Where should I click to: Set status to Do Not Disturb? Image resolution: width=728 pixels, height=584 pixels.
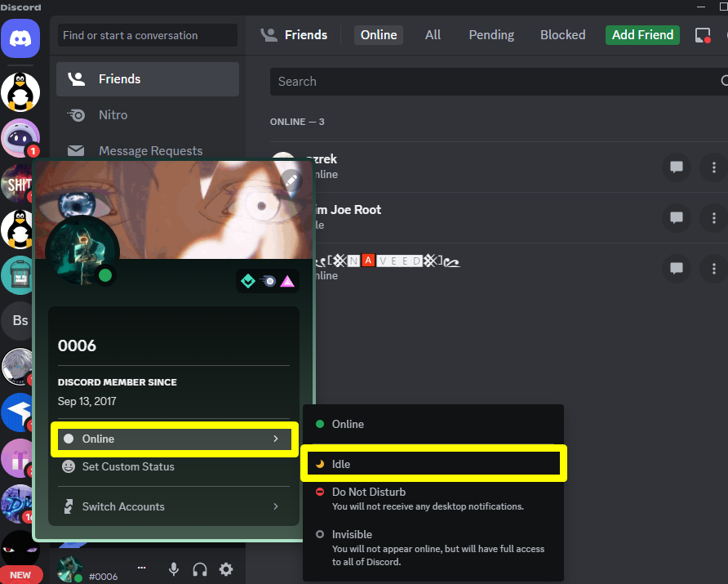[433, 499]
